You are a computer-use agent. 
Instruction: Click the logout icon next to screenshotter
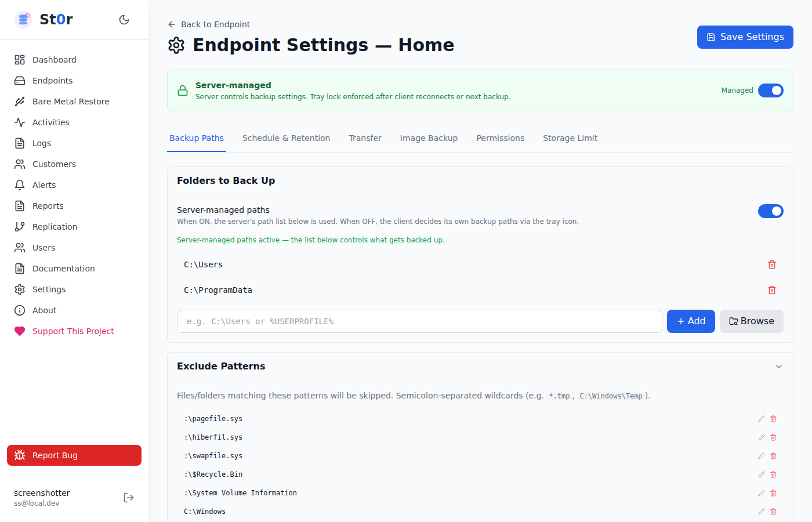[x=129, y=498]
